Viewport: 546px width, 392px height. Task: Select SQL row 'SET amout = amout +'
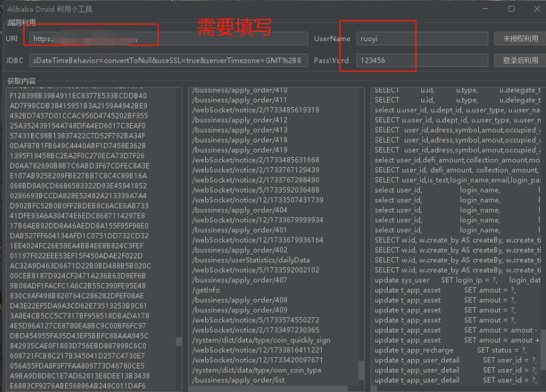pyautogui.click(x=457, y=340)
